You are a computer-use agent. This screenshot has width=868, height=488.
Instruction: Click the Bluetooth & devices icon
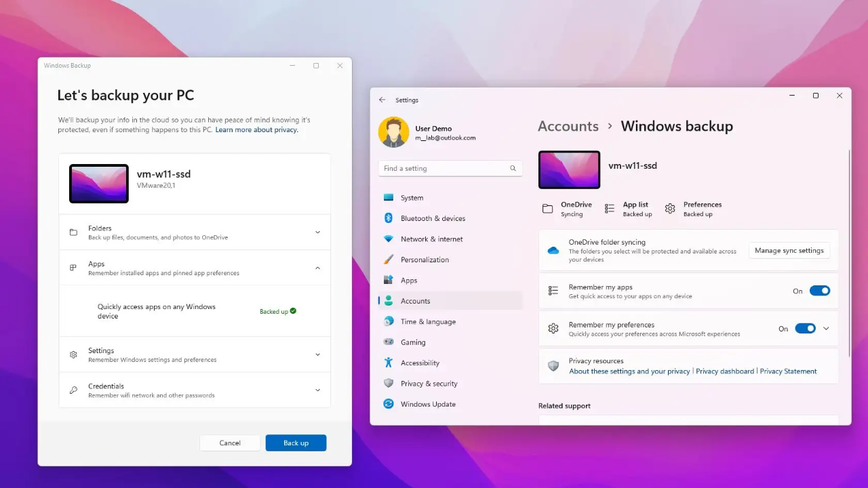389,218
